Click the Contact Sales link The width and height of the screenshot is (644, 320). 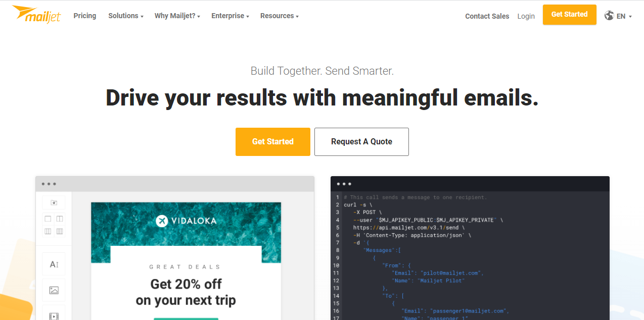coord(487,16)
